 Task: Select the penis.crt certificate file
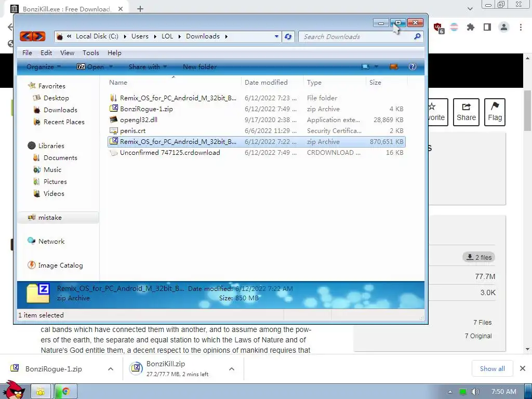tap(132, 130)
